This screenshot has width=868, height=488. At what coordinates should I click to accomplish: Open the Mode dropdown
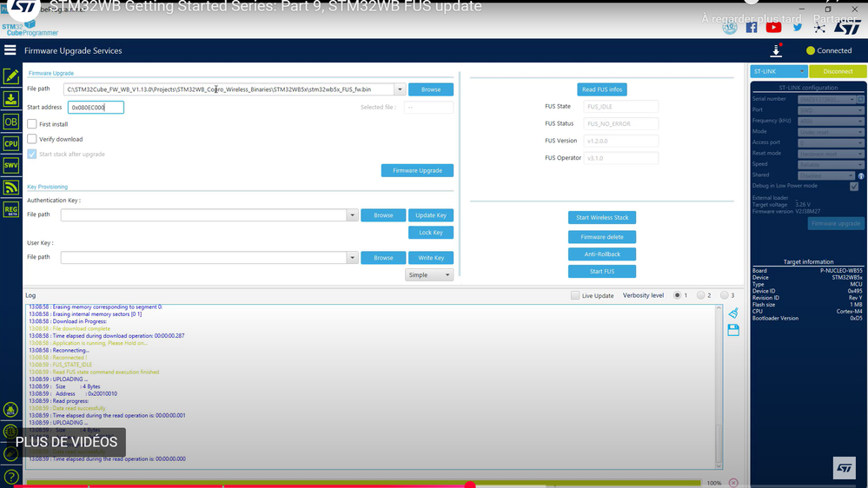tap(831, 132)
